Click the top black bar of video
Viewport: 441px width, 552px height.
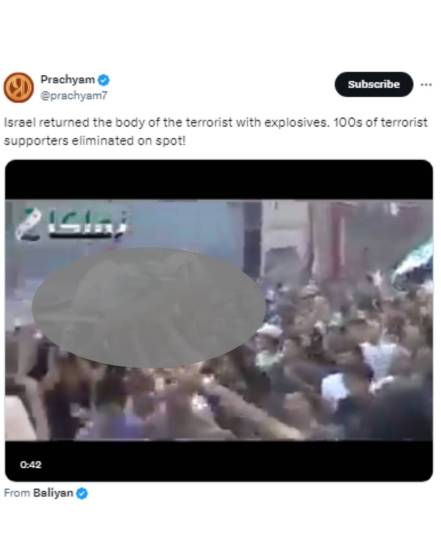point(219,180)
